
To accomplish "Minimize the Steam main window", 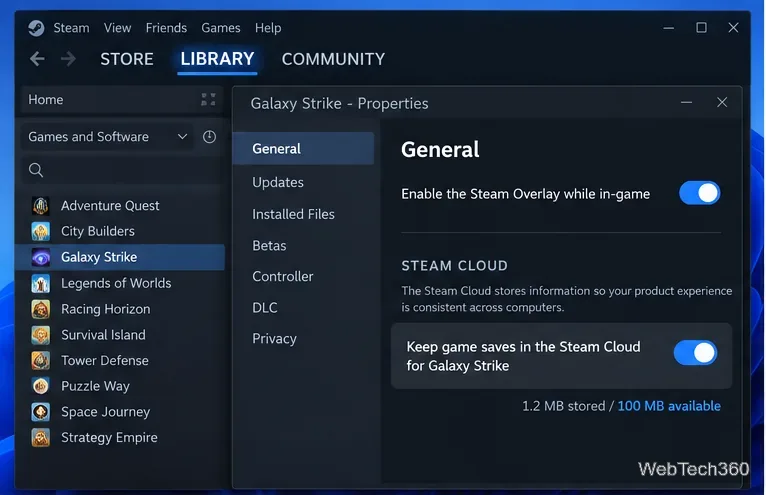I will [x=669, y=28].
